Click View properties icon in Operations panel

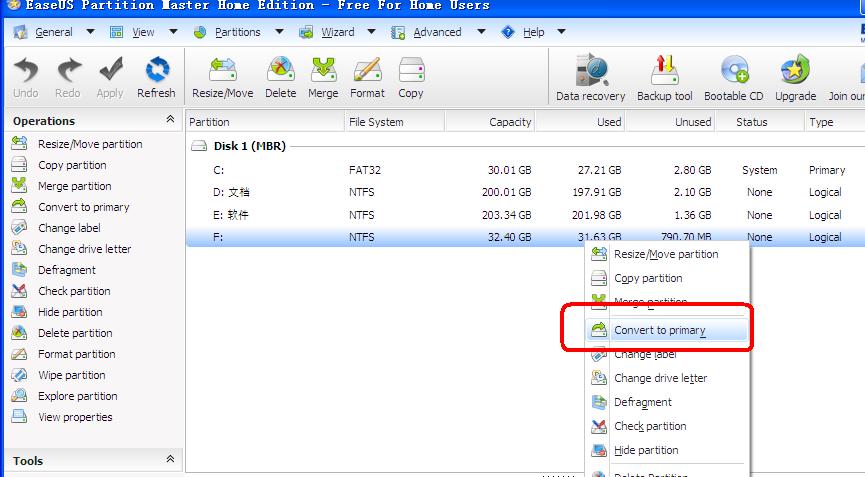coord(19,416)
